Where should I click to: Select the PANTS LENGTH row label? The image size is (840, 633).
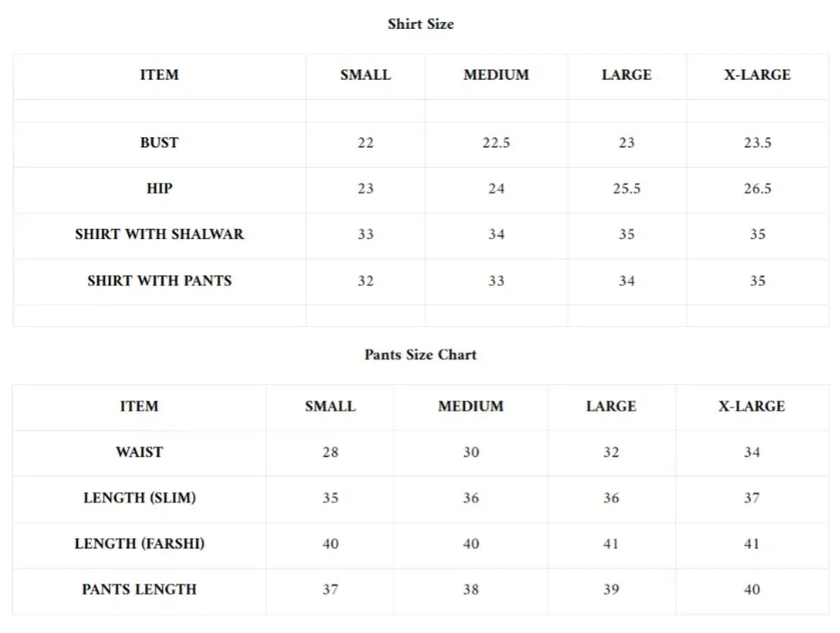point(139,590)
